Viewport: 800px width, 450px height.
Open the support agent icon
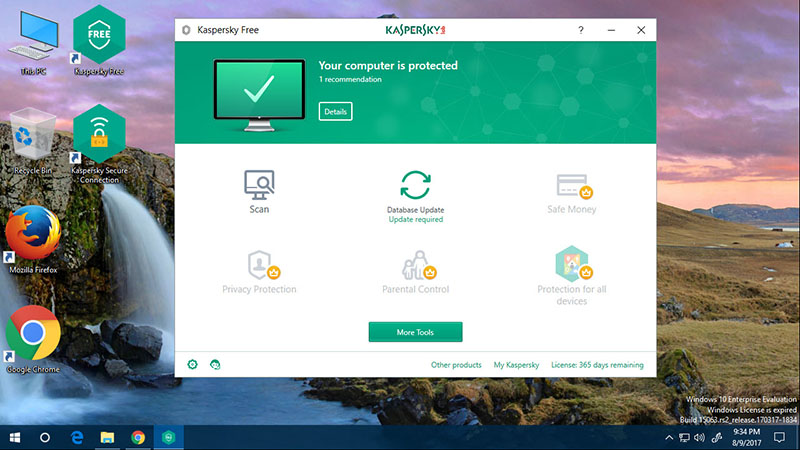[215, 364]
